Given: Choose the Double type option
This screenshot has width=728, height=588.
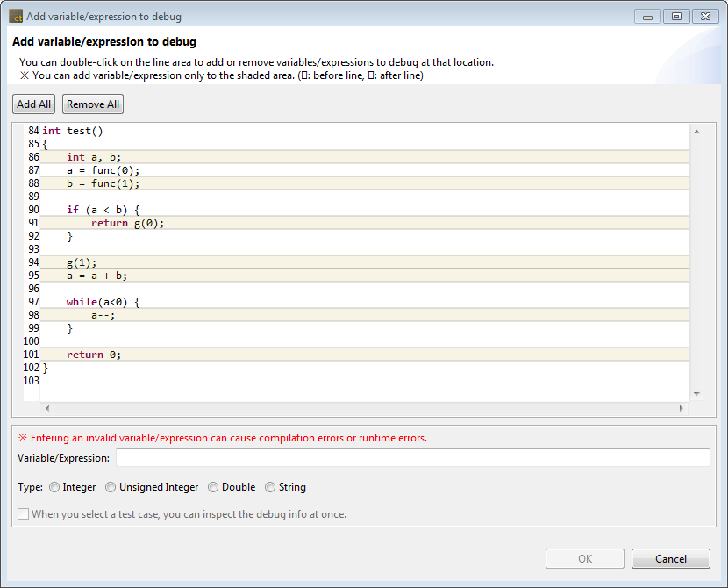Looking at the screenshot, I should [x=213, y=487].
